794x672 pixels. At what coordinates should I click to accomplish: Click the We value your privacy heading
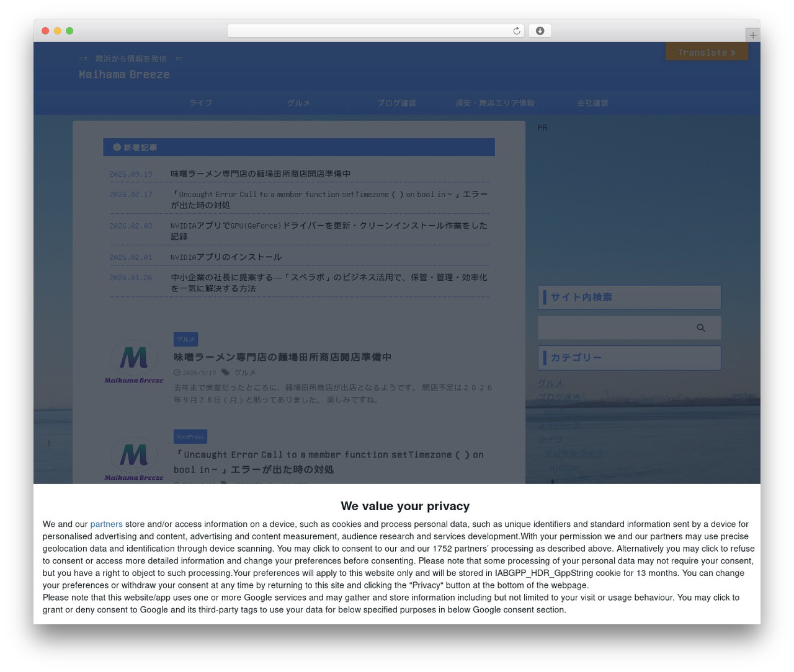click(x=405, y=506)
